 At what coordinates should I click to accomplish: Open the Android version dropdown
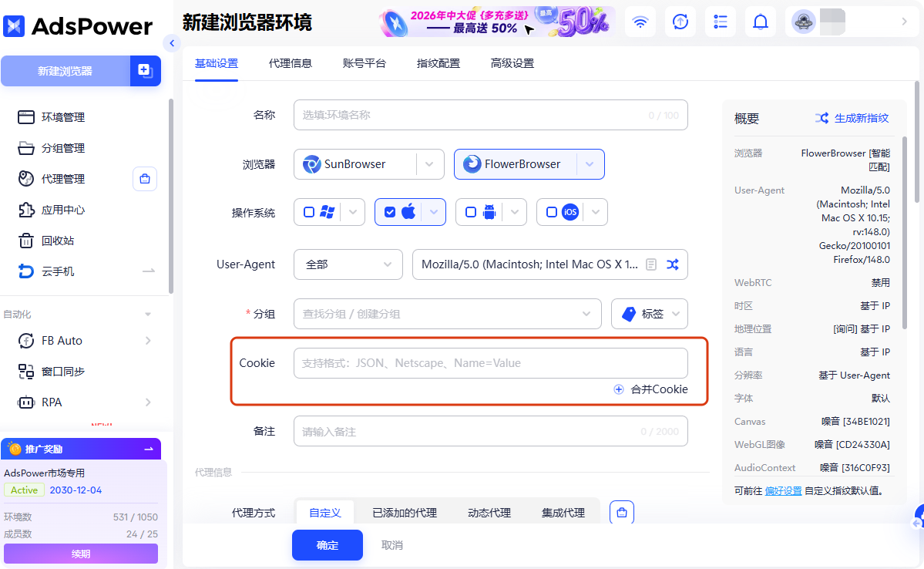click(515, 212)
